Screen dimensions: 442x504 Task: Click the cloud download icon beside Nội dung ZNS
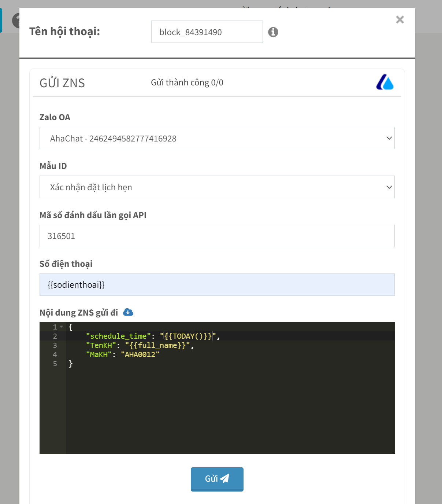click(x=128, y=312)
